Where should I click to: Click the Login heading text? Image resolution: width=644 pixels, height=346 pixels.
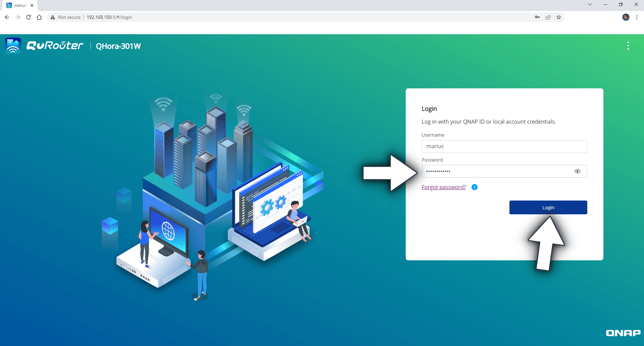point(429,109)
